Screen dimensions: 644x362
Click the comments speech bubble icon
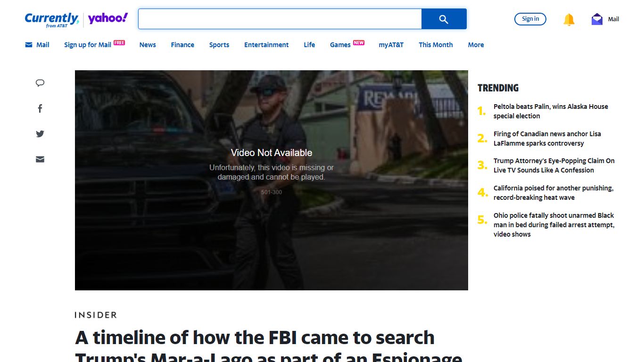pyautogui.click(x=40, y=83)
